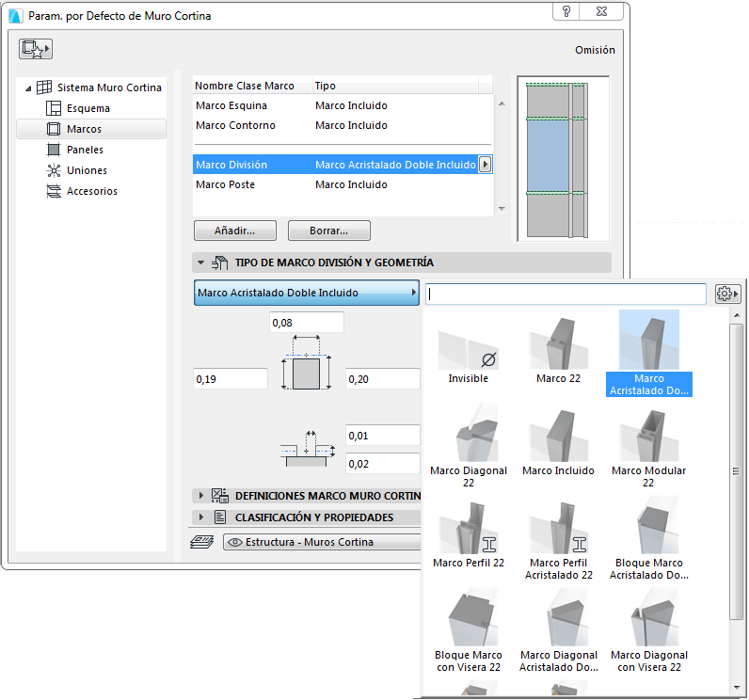The height and width of the screenshot is (700, 749).
Task: Select Uniones in the tree
Action: click(87, 170)
